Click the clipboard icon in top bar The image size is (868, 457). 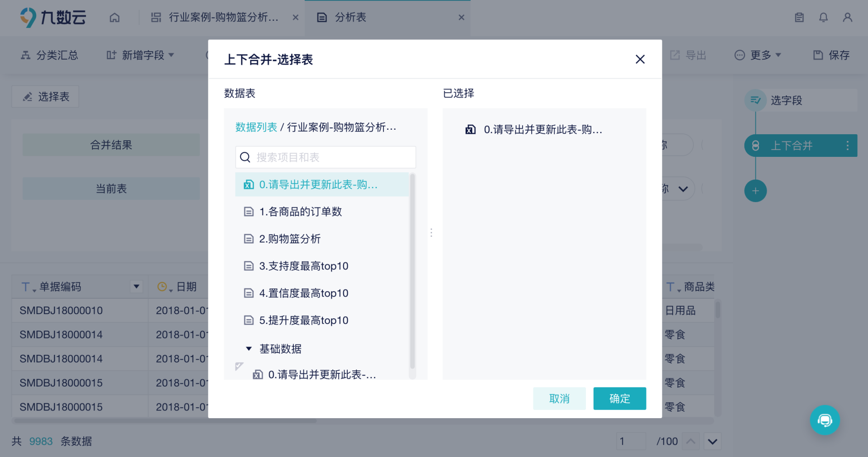[x=799, y=18]
